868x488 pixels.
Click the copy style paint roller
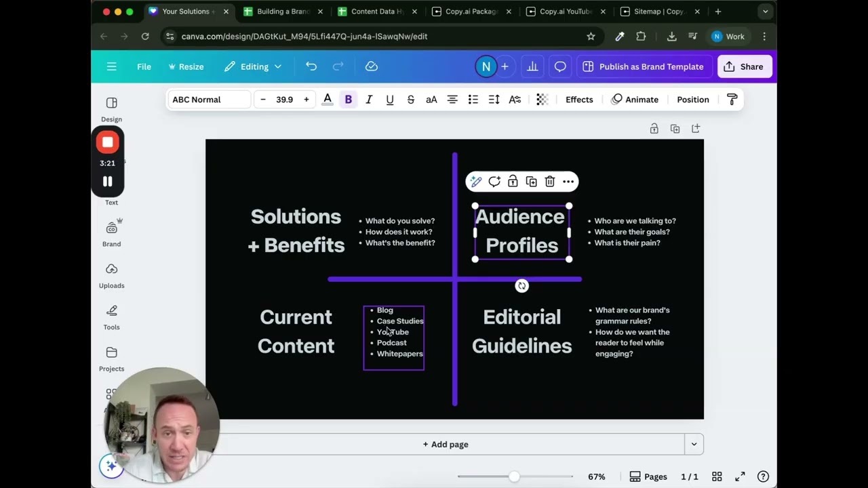click(x=732, y=100)
